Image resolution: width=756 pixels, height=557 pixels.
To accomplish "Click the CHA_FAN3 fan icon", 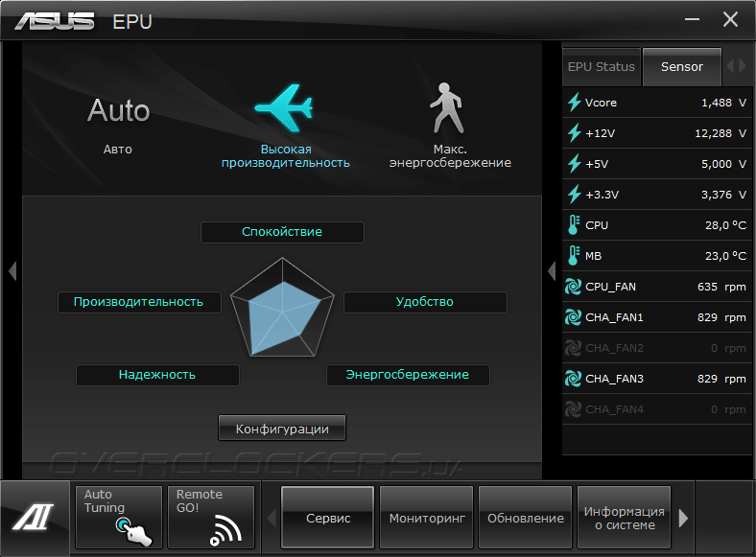I will pyautogui.click(x=573, y=379).
